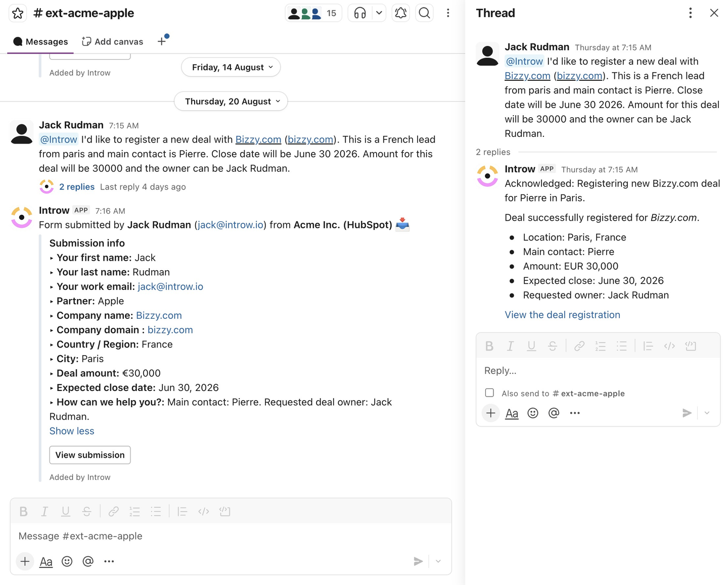This screenshot has height=585, width=728.
Task: Toggle underline in channel message composer
Action: click(66, 511)
